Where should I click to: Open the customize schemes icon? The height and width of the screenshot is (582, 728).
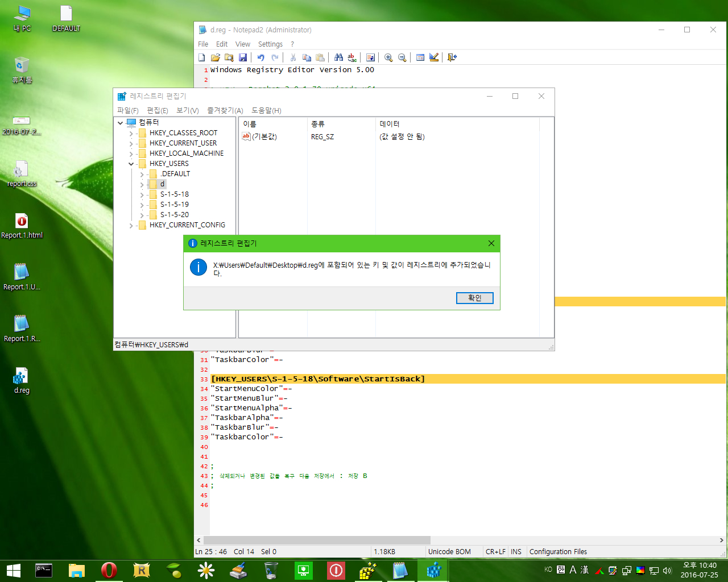pos(434,57)
